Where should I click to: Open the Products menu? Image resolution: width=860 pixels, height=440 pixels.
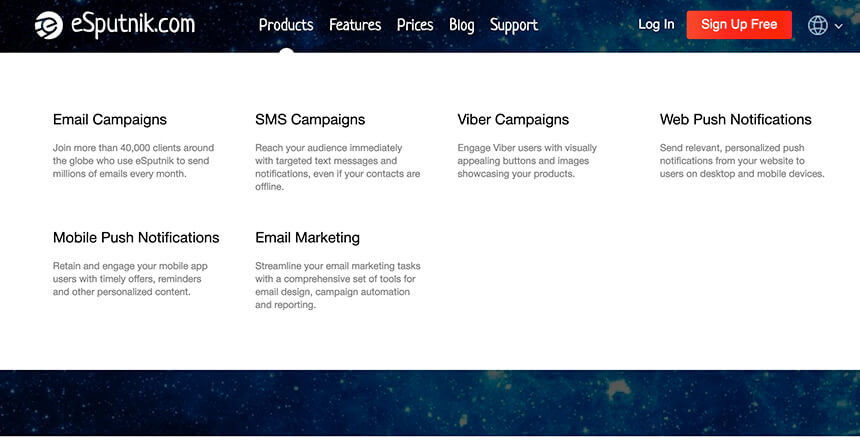point(286,25)
